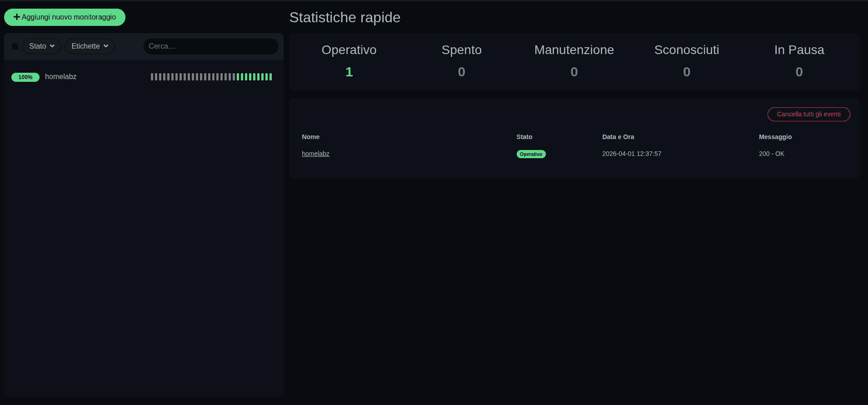This screenshot has height=405, width=868.
Task: Click the 200 - OK message
Action: click(772, 154)
